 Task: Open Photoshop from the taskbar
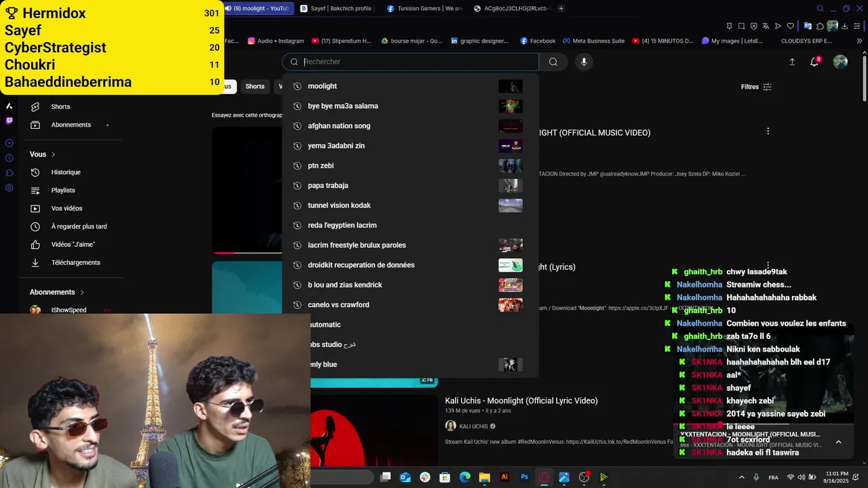point(524,477)
